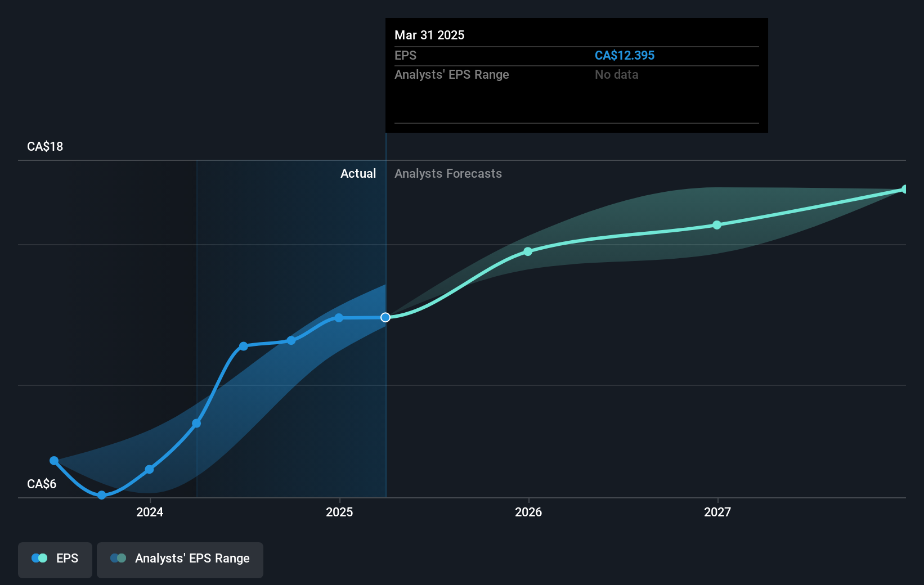Viewport: 924px width, 585px height.
Task: Click the 'Analysts Forecasts' label
Action: (448, 174)
